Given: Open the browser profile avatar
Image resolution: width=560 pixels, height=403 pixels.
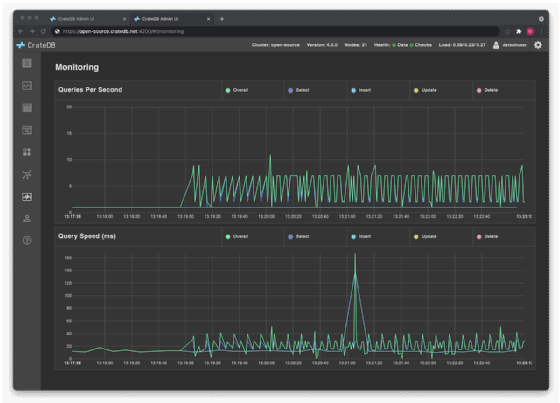Looking at the screenshot, I should (530, 31).
